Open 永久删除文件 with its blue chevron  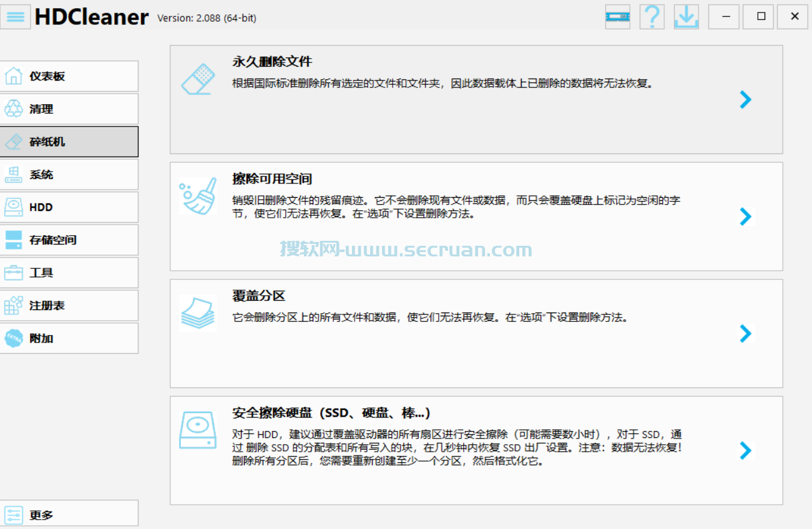coord(745,100)
